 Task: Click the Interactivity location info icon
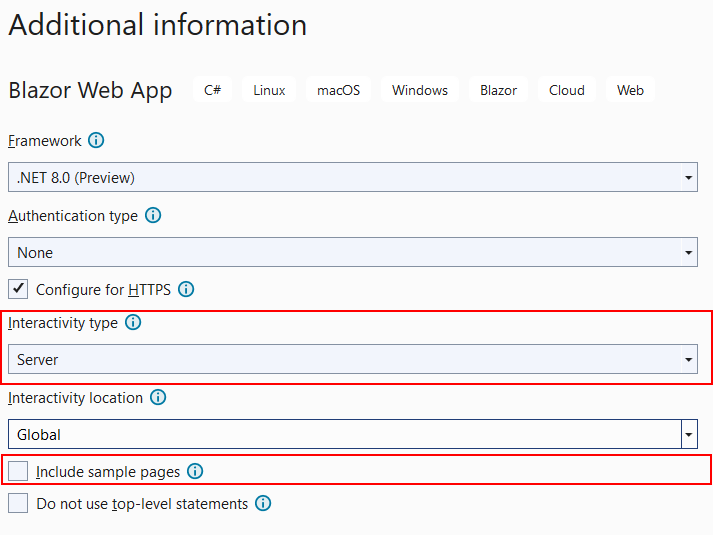coord(158,398)
